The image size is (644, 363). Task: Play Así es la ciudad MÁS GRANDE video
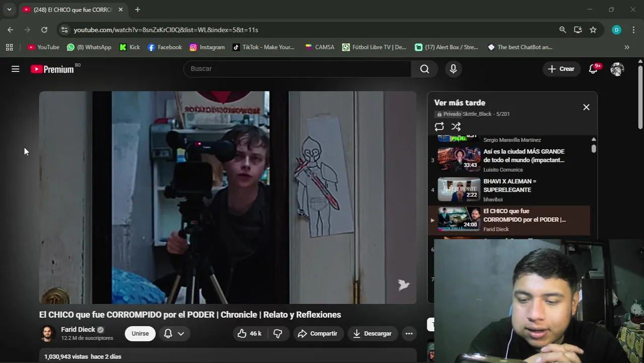pos(509,160)
